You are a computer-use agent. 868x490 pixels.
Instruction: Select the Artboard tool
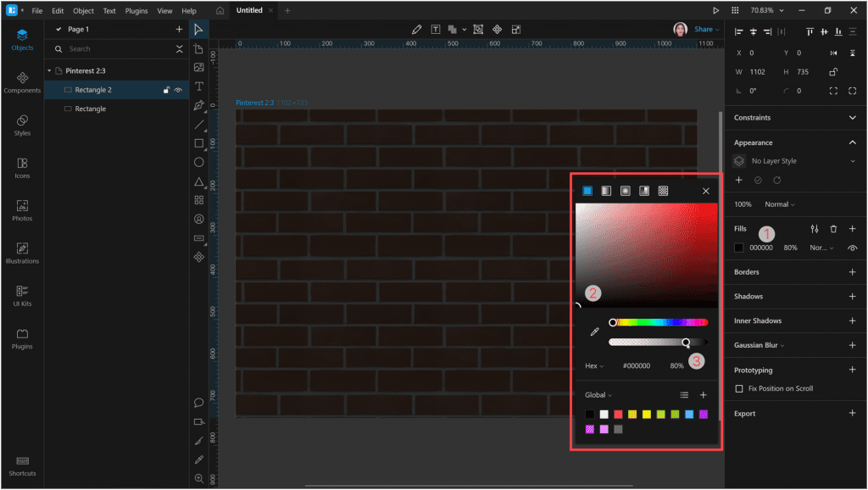pos(198,48)
